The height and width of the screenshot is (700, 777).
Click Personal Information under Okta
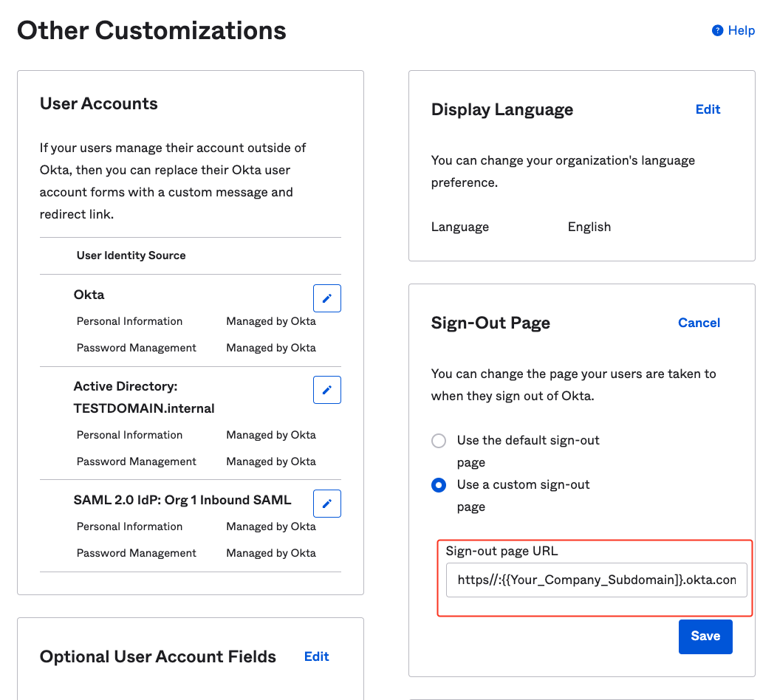[x=129, y=321]
